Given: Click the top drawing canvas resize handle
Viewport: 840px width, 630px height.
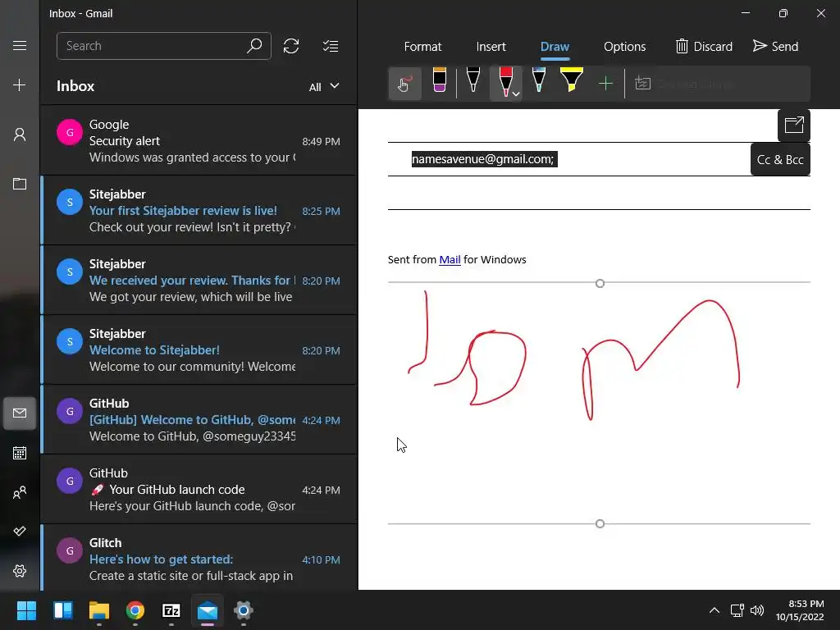Looking at the screenshot, I should (600, 283).
